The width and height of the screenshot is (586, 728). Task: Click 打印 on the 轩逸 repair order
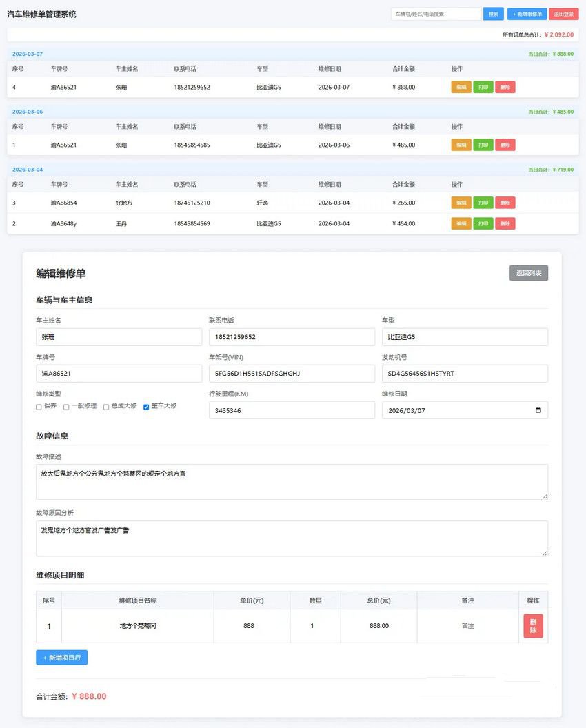[483, 203]
